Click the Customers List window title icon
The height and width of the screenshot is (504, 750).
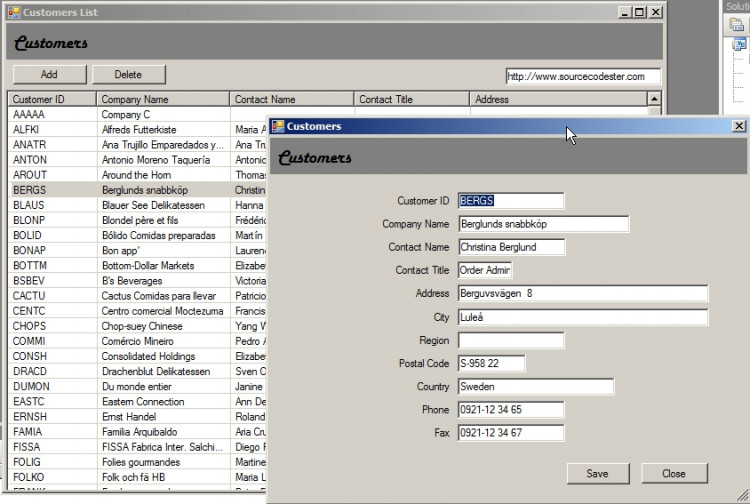point(14,12)
